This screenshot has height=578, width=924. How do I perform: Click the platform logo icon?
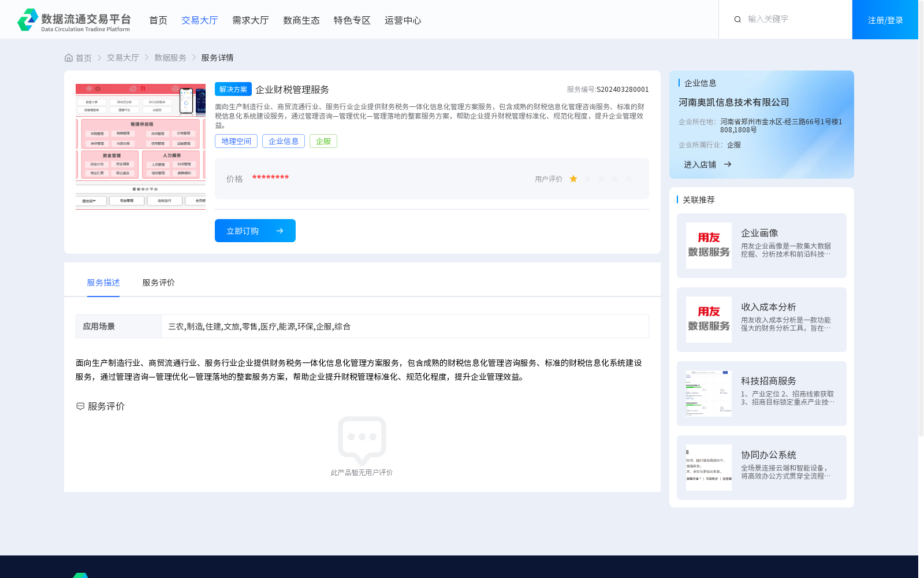[28, 20]
